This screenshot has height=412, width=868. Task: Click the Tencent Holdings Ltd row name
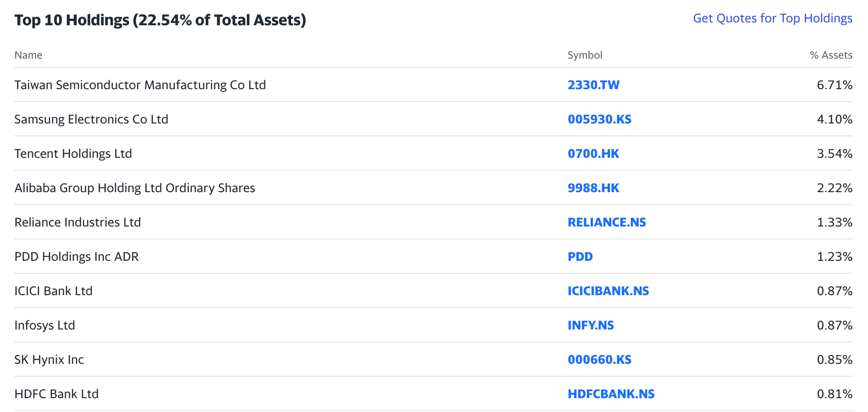pos(73,154)
